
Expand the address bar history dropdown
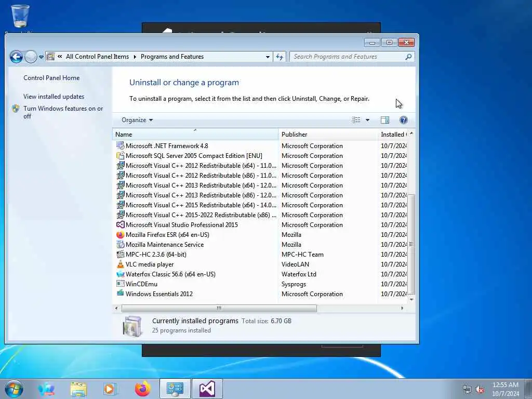point(268,57)
